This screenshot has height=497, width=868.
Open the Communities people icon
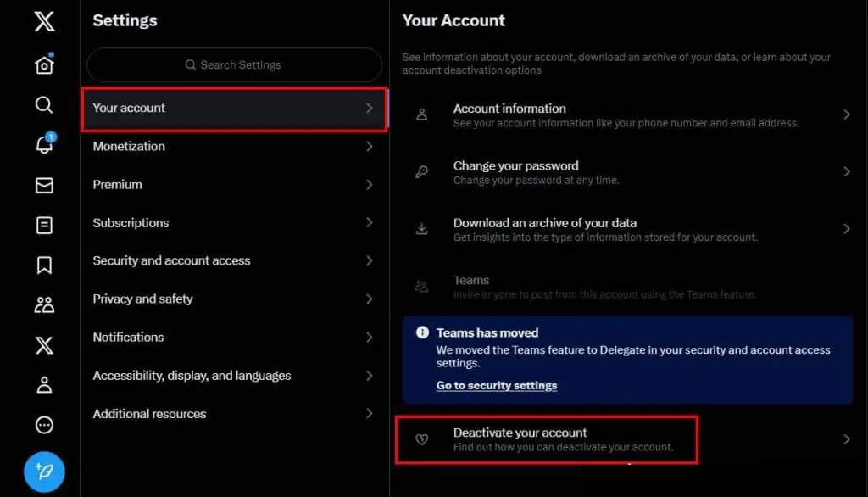coord(44,304)
